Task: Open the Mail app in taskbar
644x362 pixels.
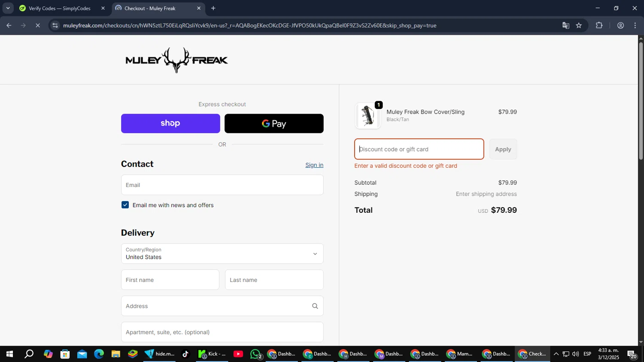Action: 82,354
